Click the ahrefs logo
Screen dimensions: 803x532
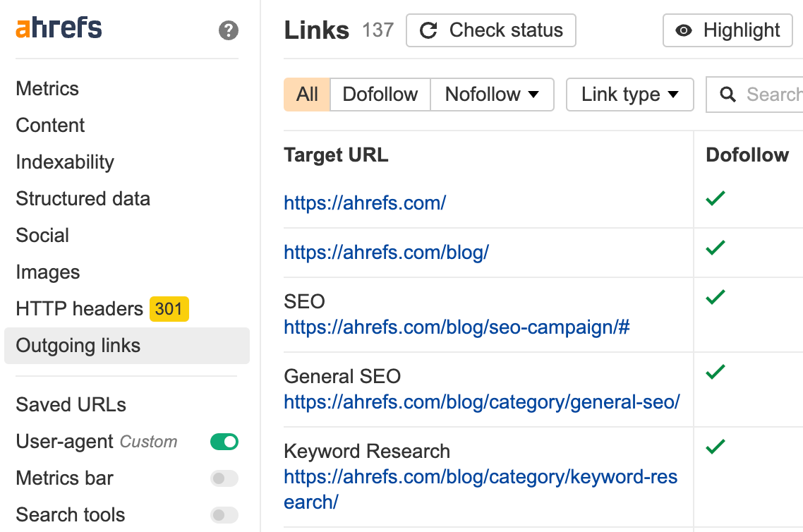point(59,29)
